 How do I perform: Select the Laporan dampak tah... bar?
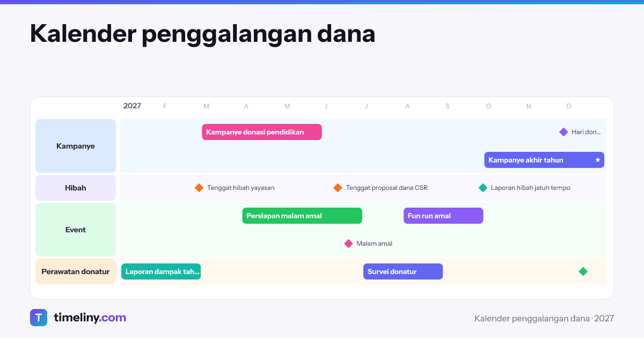(161, 271)
